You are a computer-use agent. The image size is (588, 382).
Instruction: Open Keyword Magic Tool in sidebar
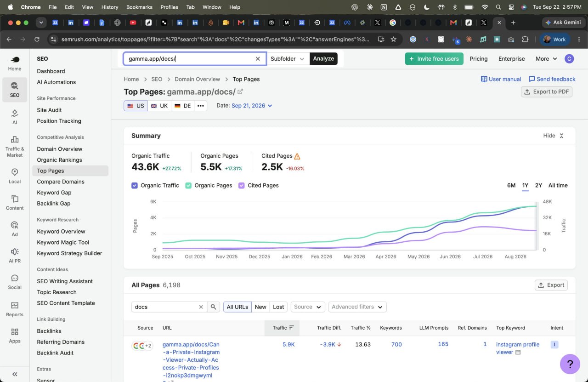click(x=63, y=242)
